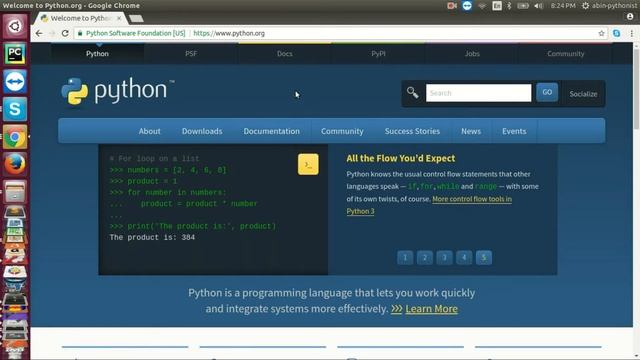This screenshot has height=360, width=640.
Task: Open keyboard layout indicator in panel
Action: 497,6
